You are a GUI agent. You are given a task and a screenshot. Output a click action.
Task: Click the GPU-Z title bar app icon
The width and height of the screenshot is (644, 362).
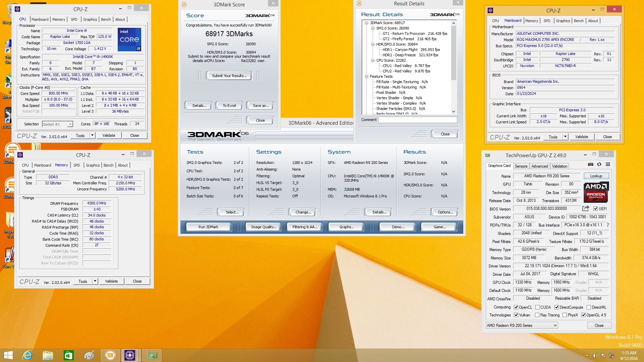click(x=488, y=155)
